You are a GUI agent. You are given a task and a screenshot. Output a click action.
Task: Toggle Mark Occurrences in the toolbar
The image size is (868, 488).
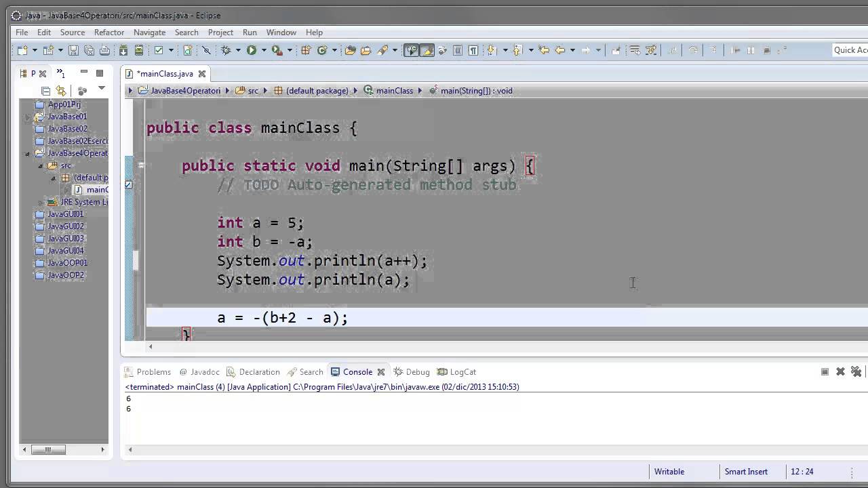click(x=427, y=50)
